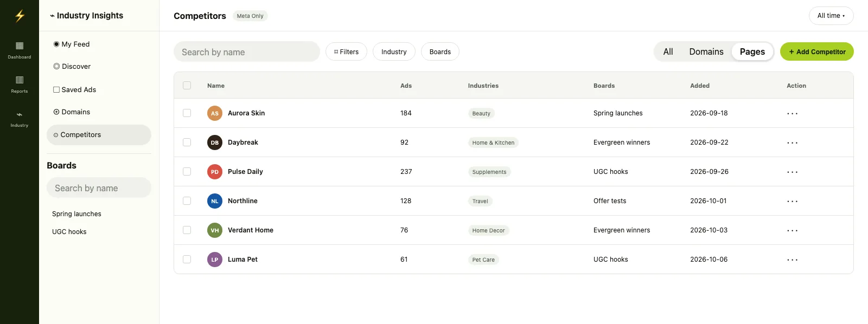Click the Meta Only badge
Image resolution: width=868 pixels, height=324 pixels.
tap(250, 16)
